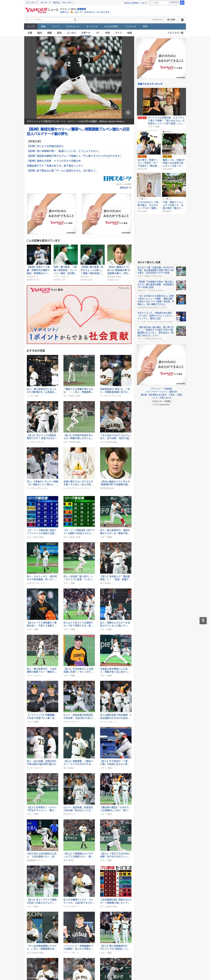Click the main pitcher photo
This screenshot has width=210, height=980.
[x=79, y=78]
